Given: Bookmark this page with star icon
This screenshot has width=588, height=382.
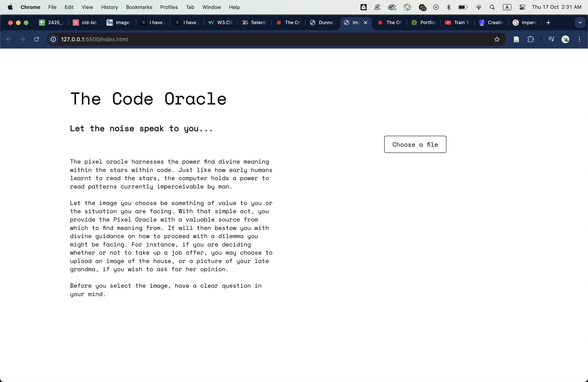Looking at the screenshot, I should click(497, 39).
